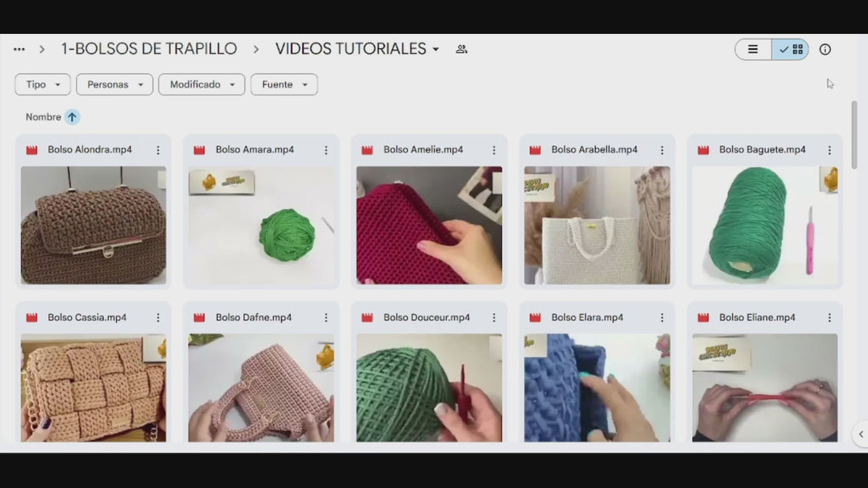The width and height of the screenshot is (868, 488).
Task: Reverse sort direction with the arrow
Action: pyautogui.click(x=72, y=117)
